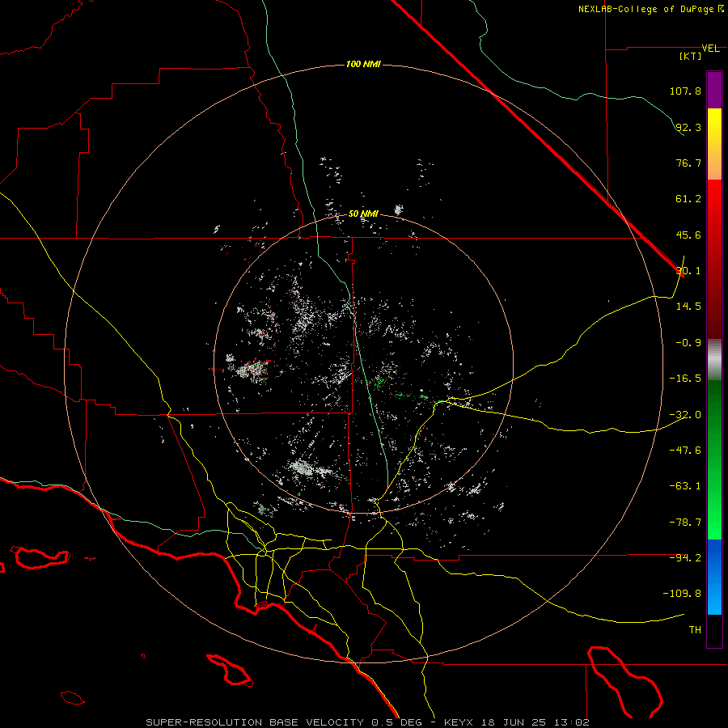This screenshot has height=728, width=728.
Task: Click the Super-Resolution Base Velocity caption
Action: tap(368, 722)
